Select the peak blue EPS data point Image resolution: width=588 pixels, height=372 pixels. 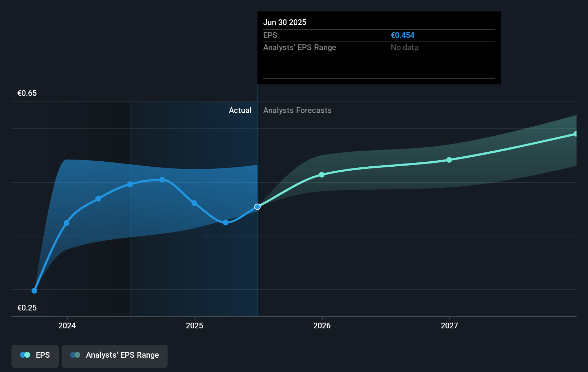[x=162, y=180]
